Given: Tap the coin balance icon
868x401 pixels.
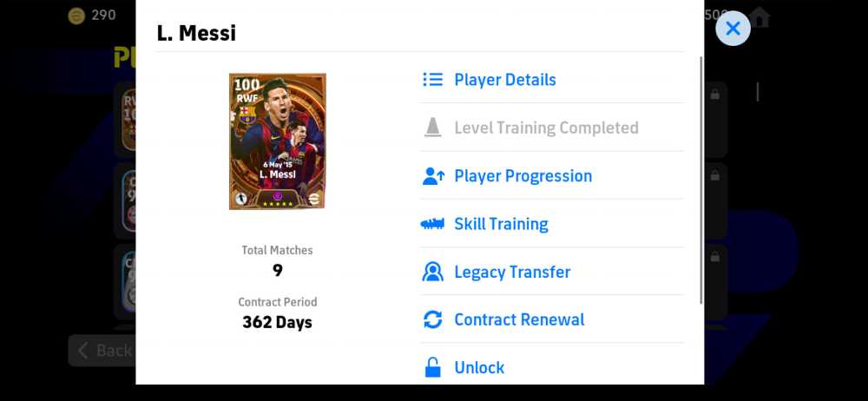Looking at the screenshot, I should (x=76, y=16).
